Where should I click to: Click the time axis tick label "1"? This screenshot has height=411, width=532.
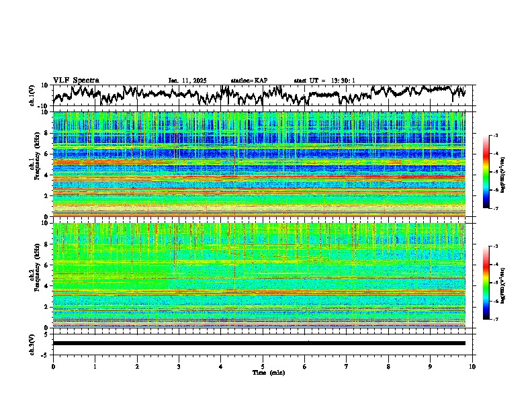pos(95,367)
